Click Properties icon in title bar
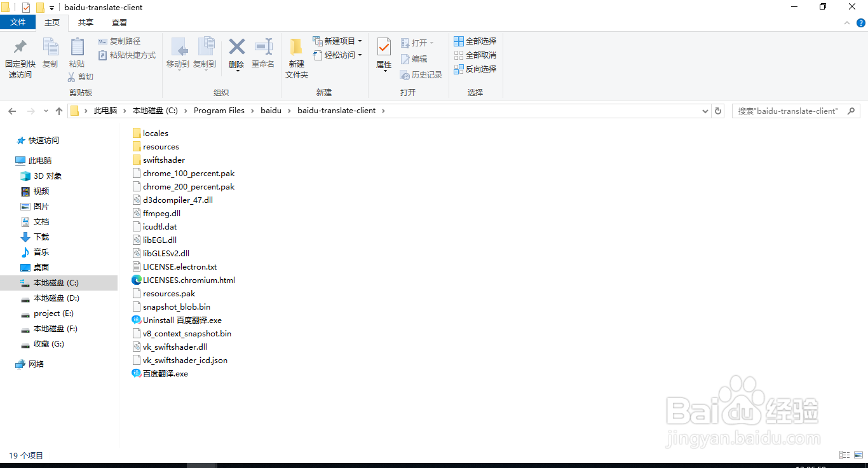Screen dimensions: 868x468 (26, 8)
